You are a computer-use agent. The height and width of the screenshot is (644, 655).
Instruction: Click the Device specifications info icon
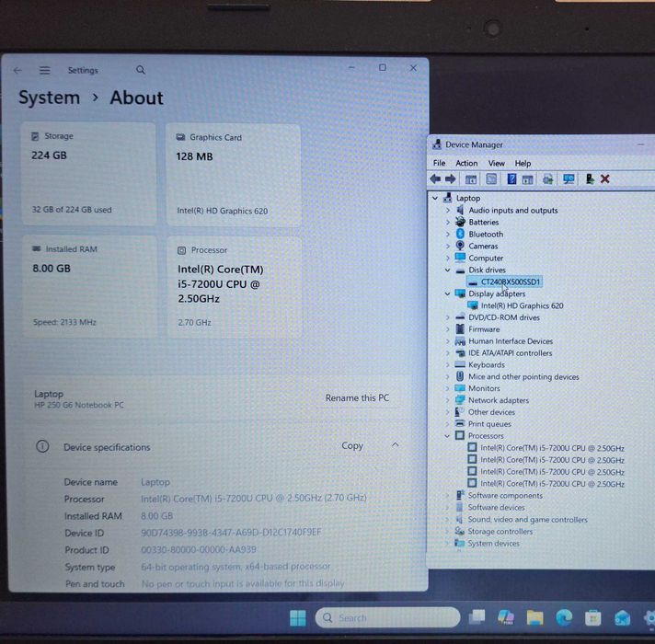pyautogui.click(x=42, y=446)
